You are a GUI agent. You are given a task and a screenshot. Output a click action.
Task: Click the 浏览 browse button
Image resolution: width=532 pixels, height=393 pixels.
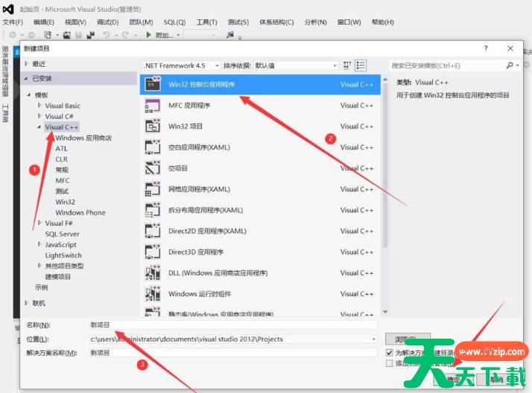coord(408,339)
